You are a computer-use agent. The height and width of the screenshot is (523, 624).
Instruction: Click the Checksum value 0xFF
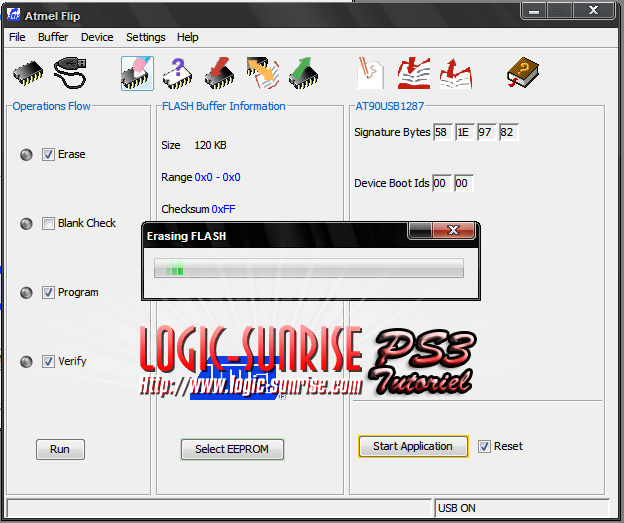223,209
